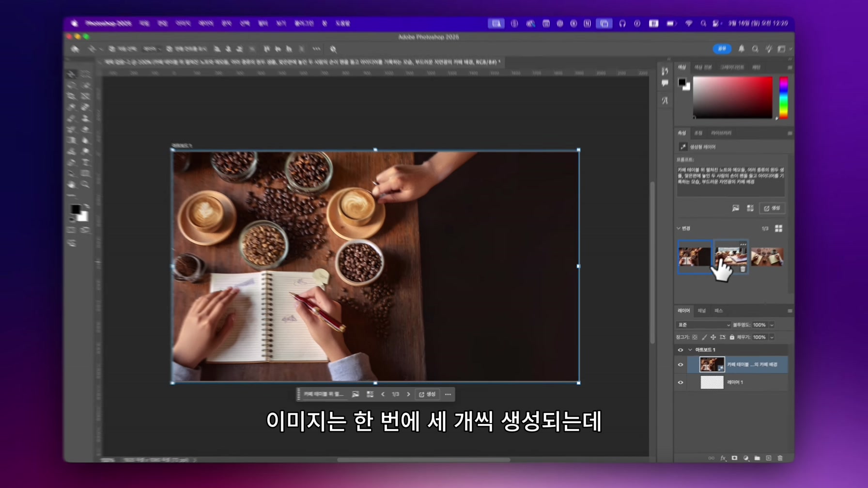The image size is (868, 488).
Task: Create new adjustment layer icon
Action: point(746,458)
